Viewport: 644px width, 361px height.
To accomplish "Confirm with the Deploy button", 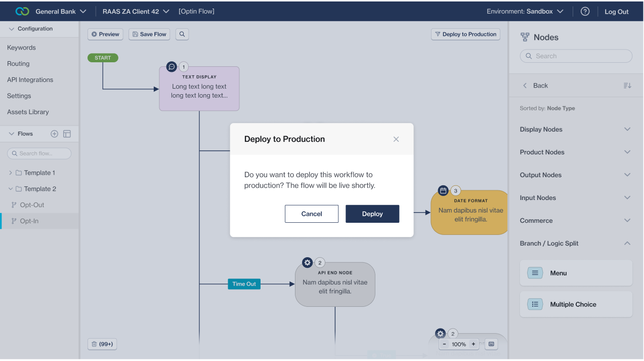I will 372,214.
